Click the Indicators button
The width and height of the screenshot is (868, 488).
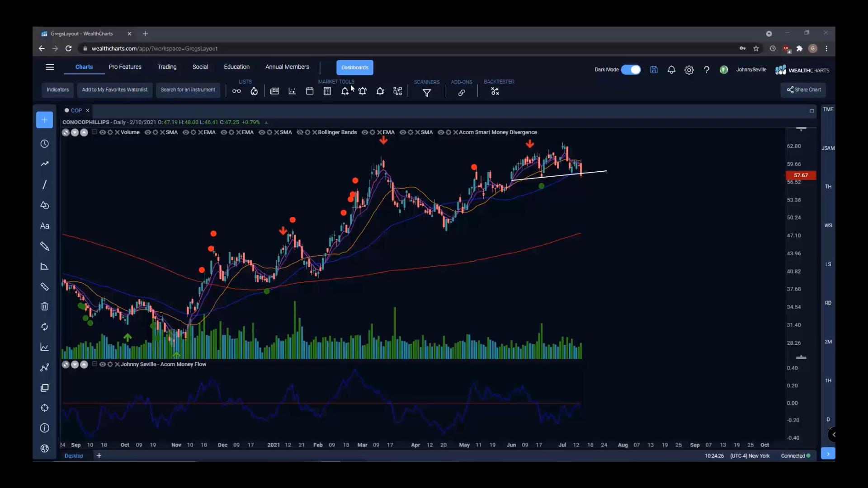[58, 90]
